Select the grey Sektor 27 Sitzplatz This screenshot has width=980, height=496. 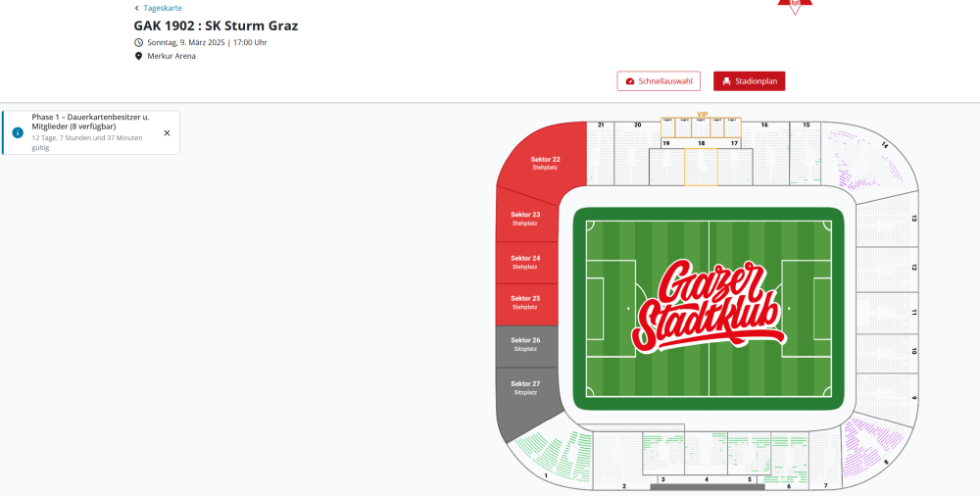point(525,387)
